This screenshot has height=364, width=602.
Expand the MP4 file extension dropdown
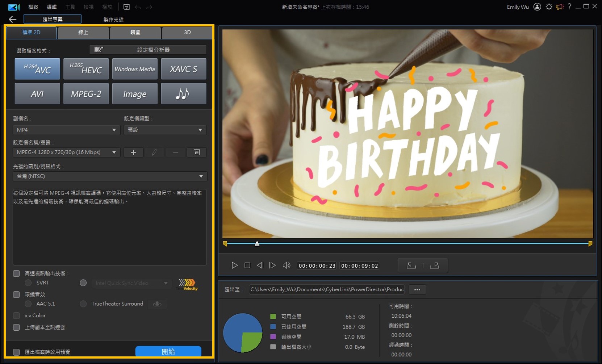point(66,130)
